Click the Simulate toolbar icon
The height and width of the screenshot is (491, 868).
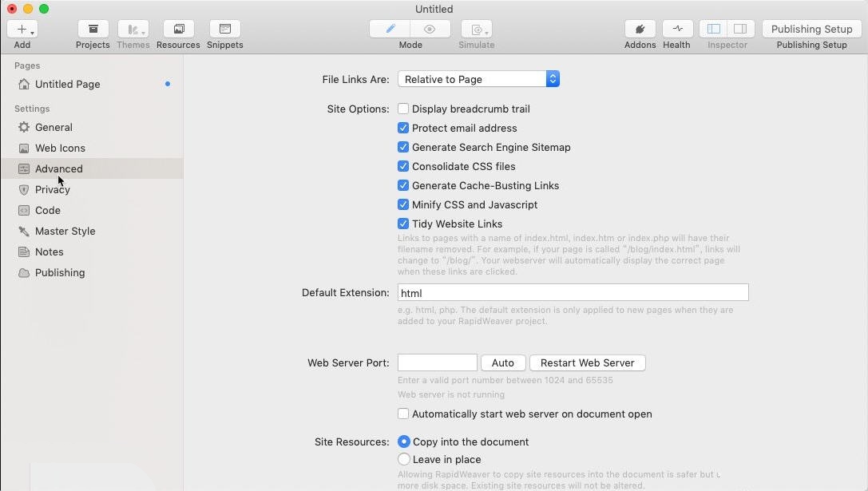tap(477, 30)
